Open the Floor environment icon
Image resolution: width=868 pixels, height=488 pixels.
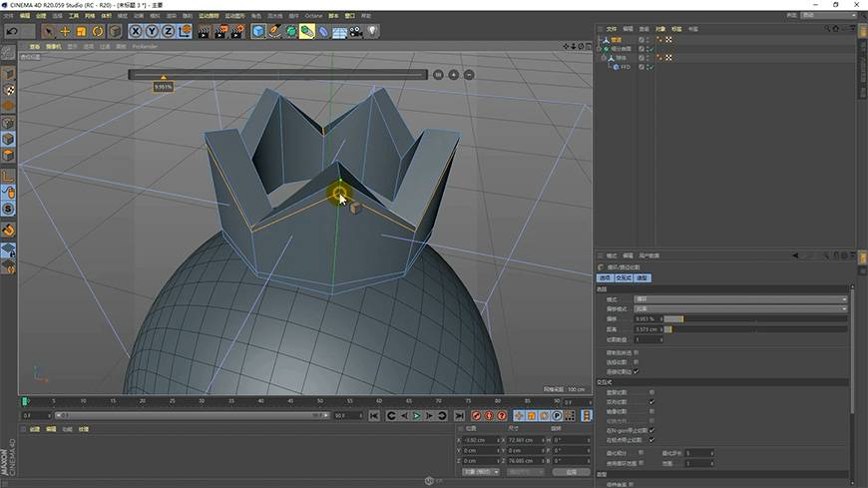point(339,32)
